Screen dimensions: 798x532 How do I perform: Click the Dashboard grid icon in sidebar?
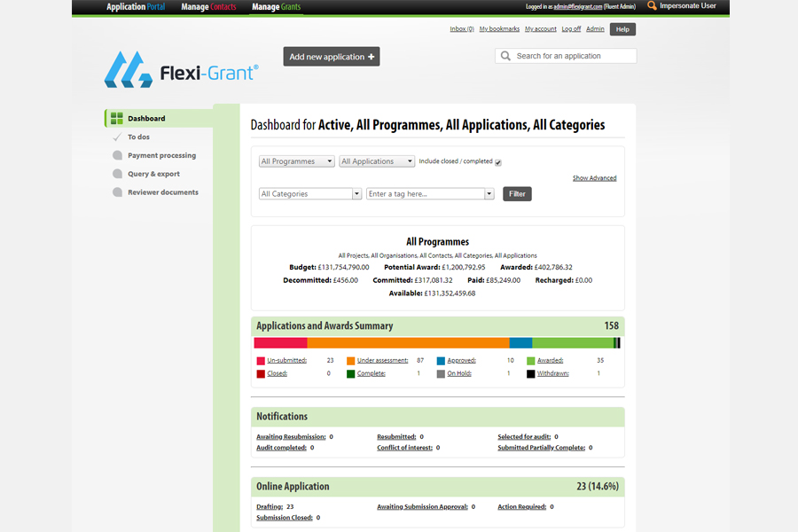pyautogui.click(x=116, y=118)
